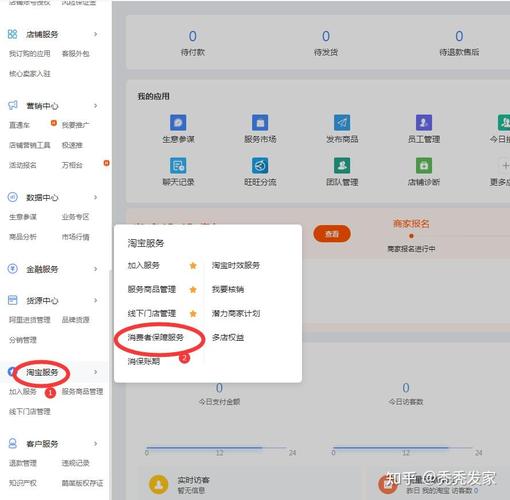This screenshot has height=500, width=510.
Task: Expand the 数据中心 section chevron
Action: [x=95, y=197]
